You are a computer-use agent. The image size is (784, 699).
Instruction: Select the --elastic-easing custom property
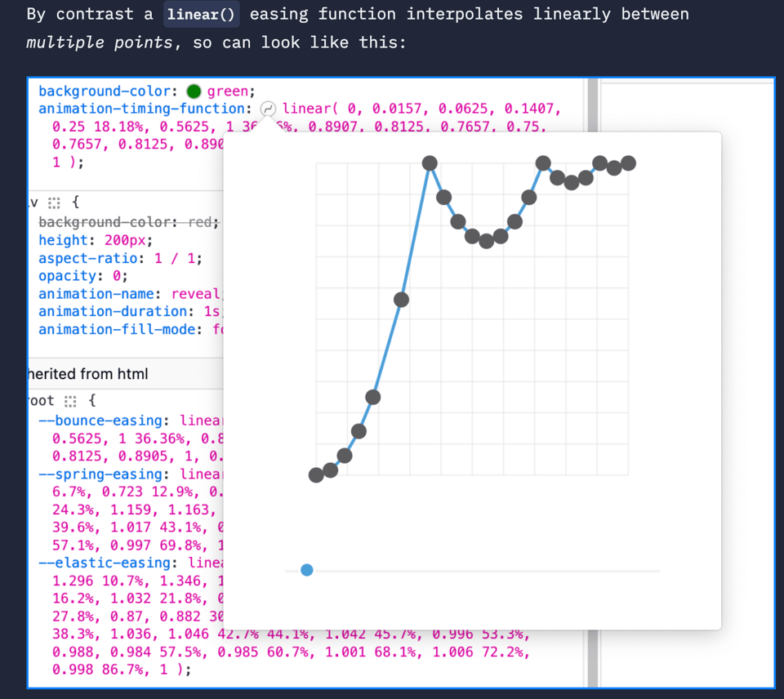tap(104, 563)
